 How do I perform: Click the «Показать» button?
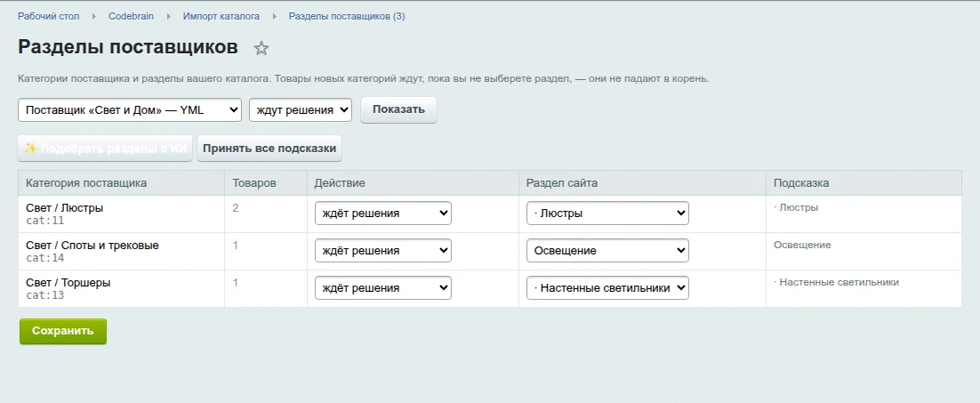click(398, 110)
